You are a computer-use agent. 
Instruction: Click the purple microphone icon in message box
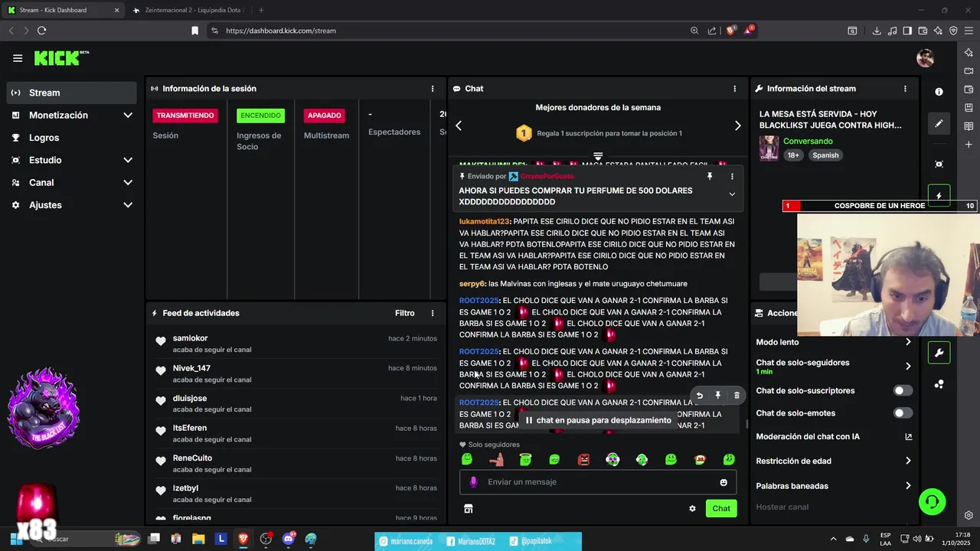click(x=473, y=482)
